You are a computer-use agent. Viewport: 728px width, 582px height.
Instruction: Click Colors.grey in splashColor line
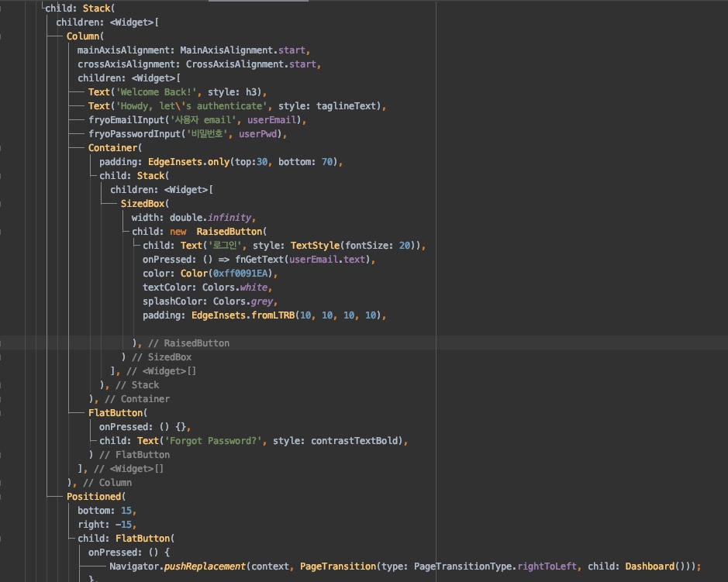pos(243,301)
